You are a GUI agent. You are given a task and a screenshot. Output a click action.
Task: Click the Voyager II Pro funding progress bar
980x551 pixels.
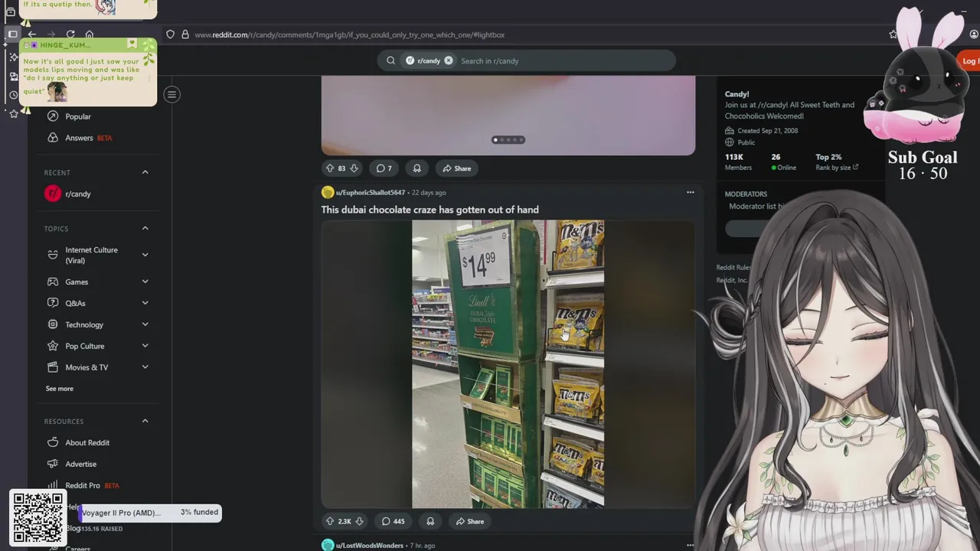(x=150, y=513)
